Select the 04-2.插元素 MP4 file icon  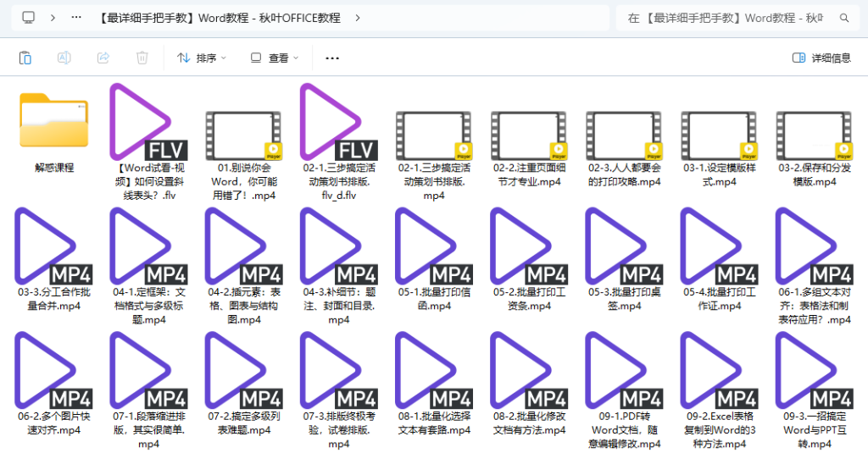click(244, 246)
